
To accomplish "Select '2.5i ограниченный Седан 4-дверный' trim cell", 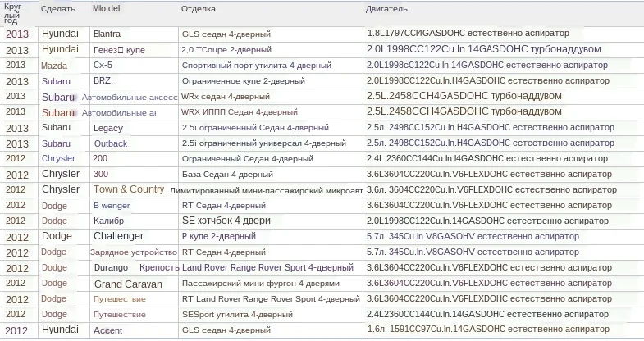I will point(255,128).
